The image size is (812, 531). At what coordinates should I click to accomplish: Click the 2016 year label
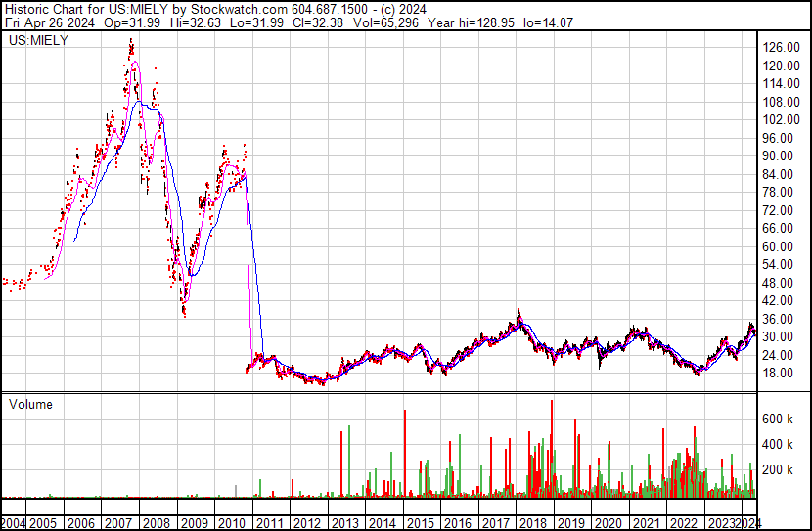[458, 523]
